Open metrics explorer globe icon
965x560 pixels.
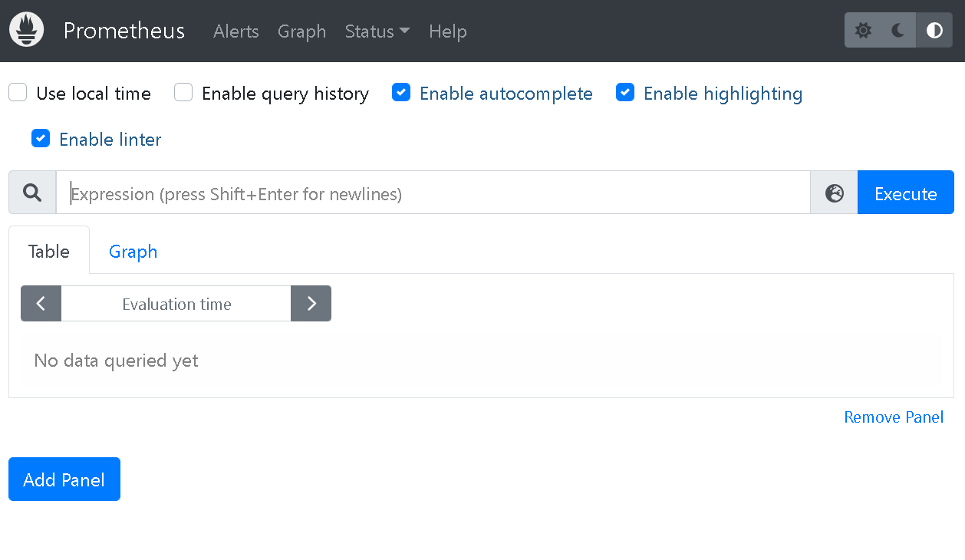[835, 193]
